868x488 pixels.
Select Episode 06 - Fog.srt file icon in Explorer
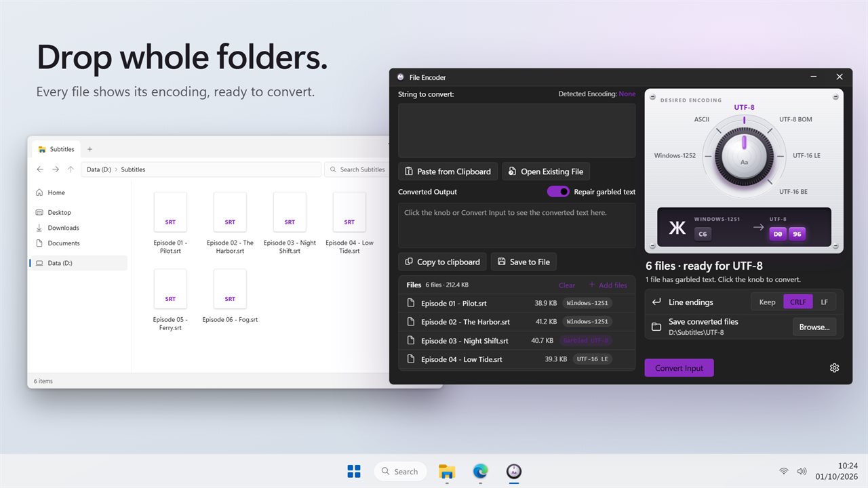tap(230, 289)
